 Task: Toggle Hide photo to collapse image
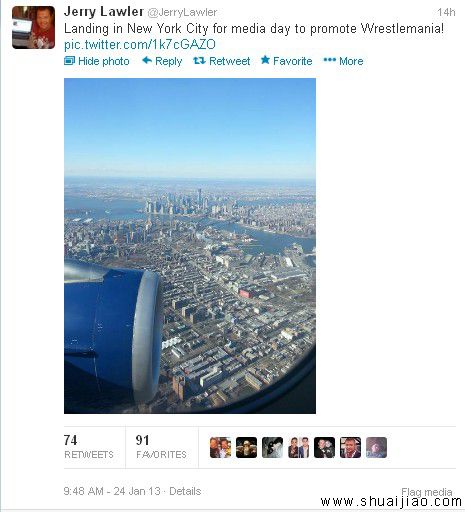click(97, 61)
